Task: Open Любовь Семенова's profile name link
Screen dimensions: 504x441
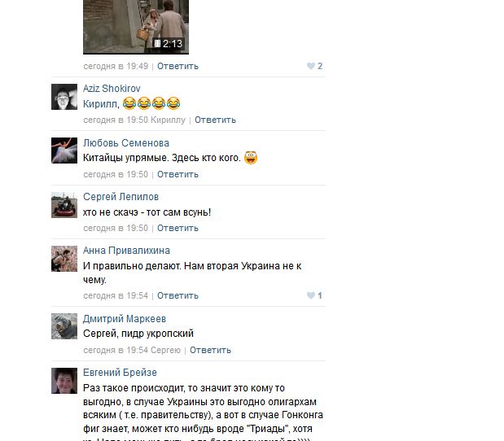Action: pos(126,143)
